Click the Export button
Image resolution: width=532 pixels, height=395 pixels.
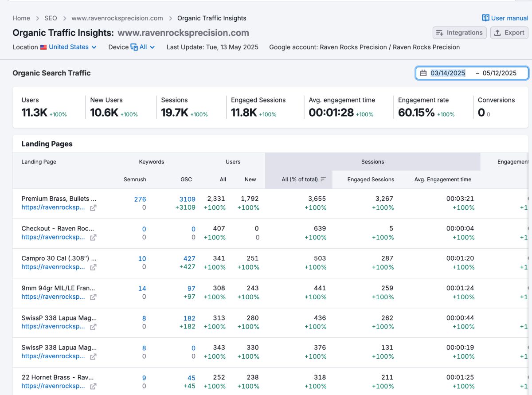click(x=509, y=33)
